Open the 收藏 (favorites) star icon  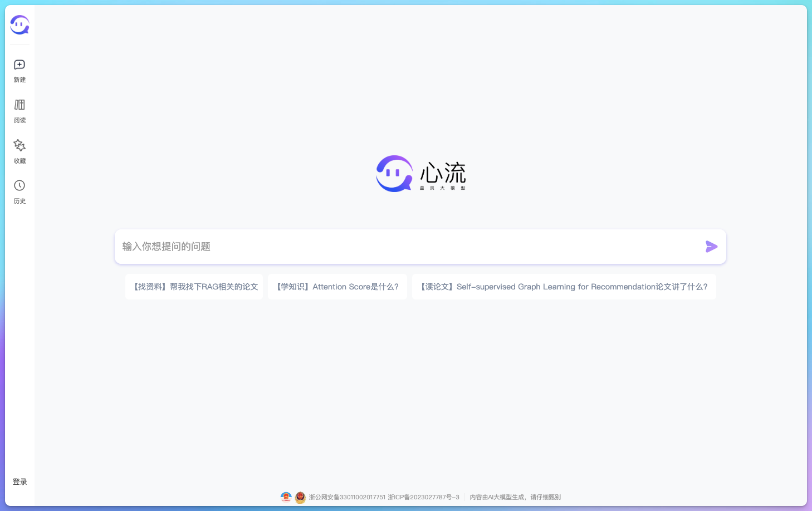pos(19,145)
